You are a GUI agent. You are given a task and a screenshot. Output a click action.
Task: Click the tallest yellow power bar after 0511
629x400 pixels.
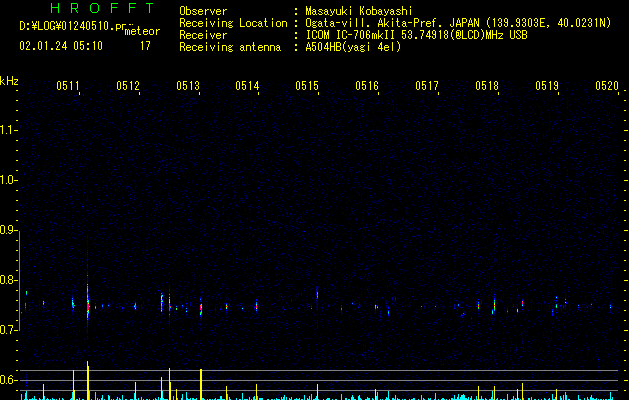(x=88, y=380)
